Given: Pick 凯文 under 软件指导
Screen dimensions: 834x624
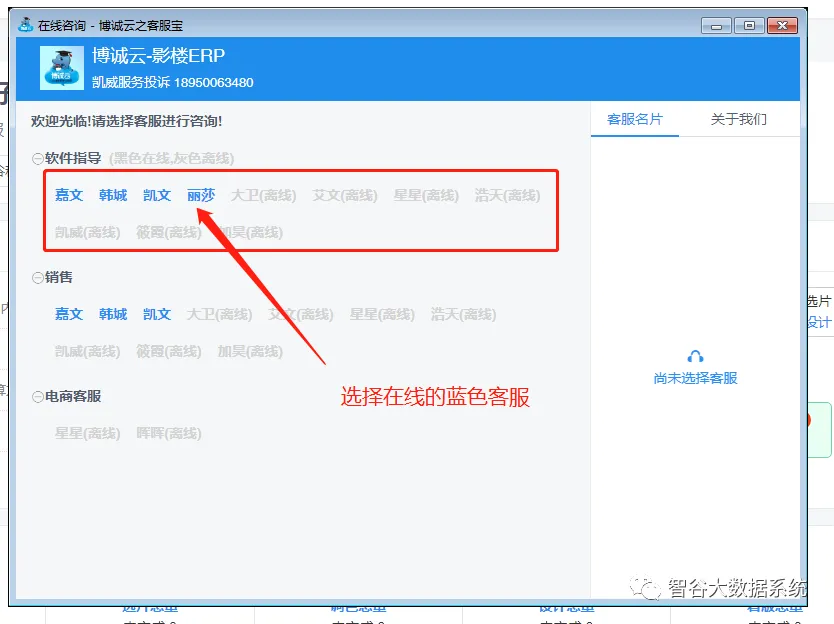Looking at the screenshot, I should tap(157, 195).
